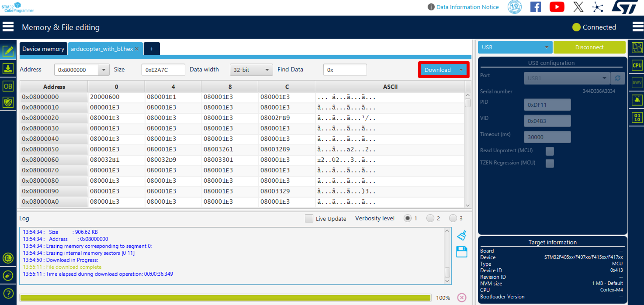Open the security shield icon in sidebar

[8, 102]
